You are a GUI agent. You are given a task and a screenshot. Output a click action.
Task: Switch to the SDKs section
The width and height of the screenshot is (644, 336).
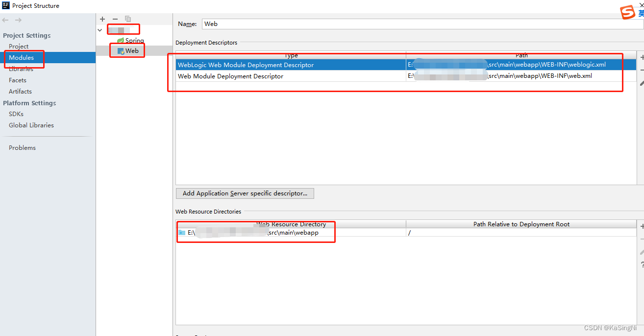pyautogui.click(x=16, y=114)
